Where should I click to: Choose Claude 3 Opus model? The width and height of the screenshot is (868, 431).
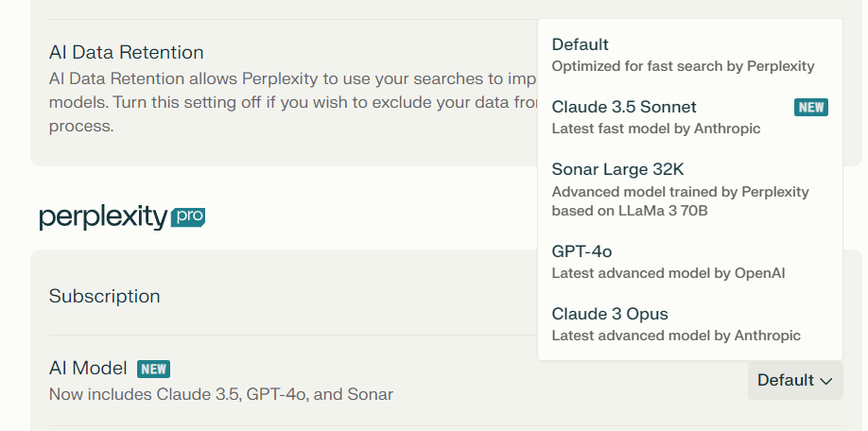tap(610, 314)
